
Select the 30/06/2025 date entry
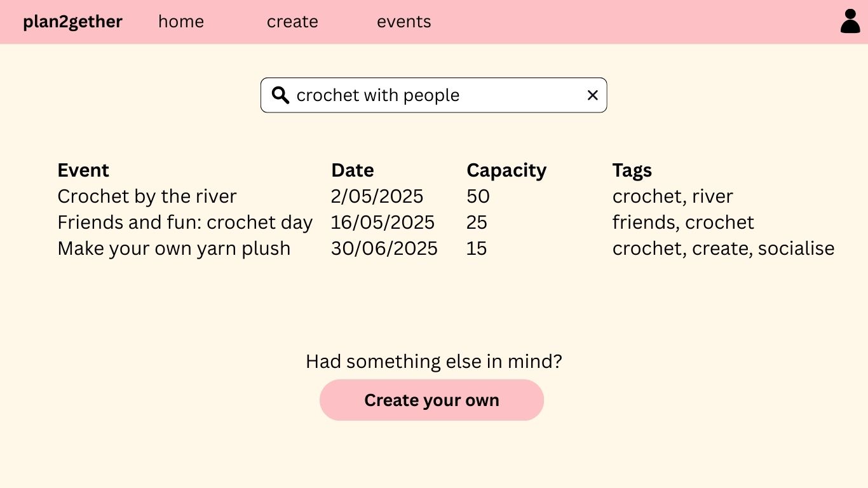coord(384,248)
